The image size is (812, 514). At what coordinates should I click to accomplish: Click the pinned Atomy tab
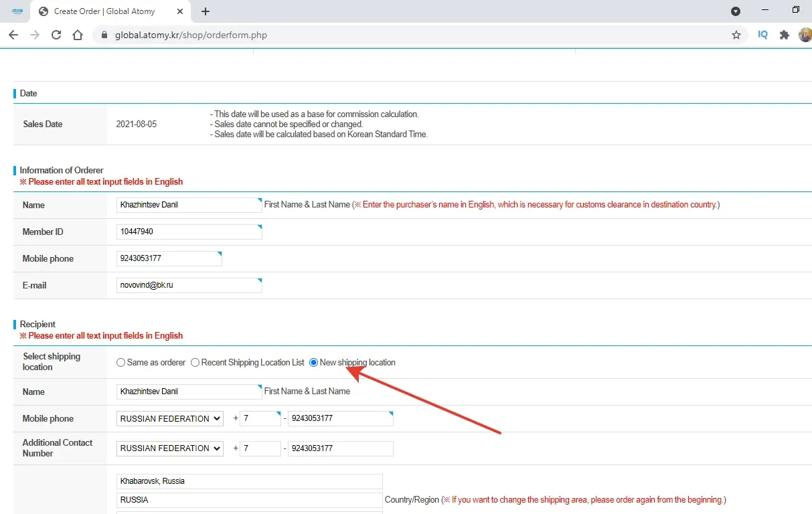[x=17, y=11]
